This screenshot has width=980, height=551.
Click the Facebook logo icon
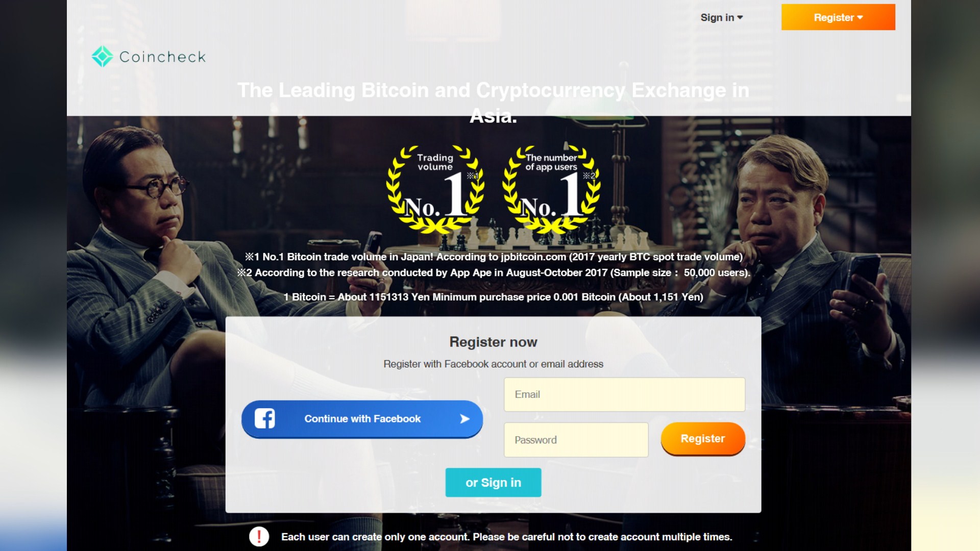(x=264, y=418)
